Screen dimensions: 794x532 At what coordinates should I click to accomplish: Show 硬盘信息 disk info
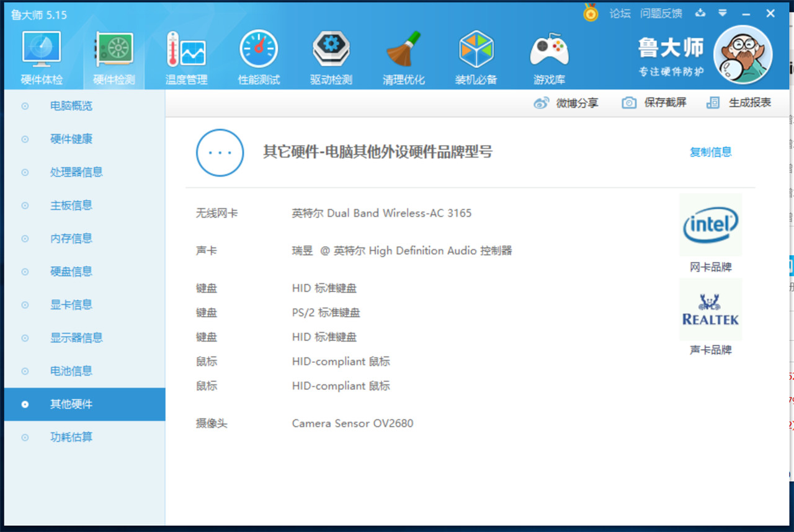[84, 272]
